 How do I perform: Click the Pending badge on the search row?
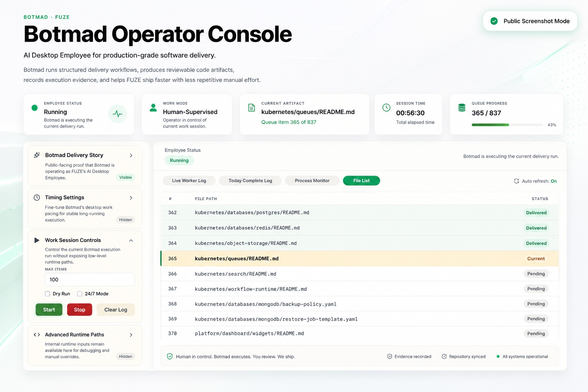536,274
